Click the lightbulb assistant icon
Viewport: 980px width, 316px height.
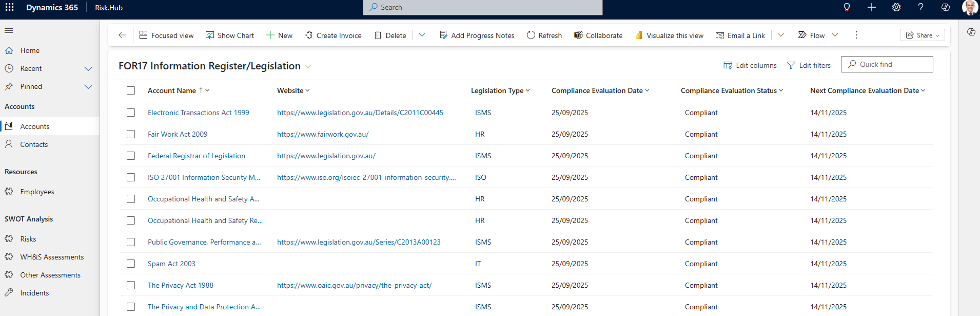coord(847,7)
